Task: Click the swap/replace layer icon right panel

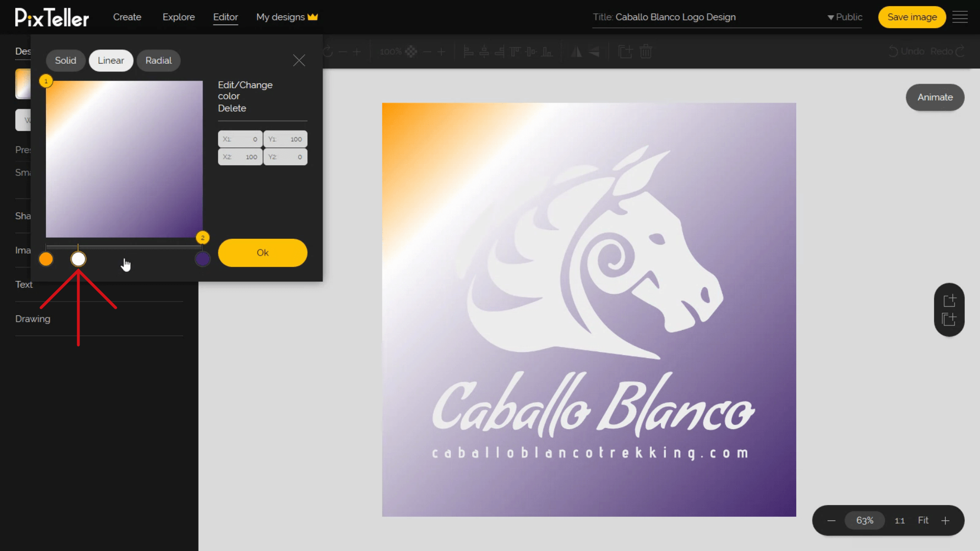Action: (x=951, y=319)
